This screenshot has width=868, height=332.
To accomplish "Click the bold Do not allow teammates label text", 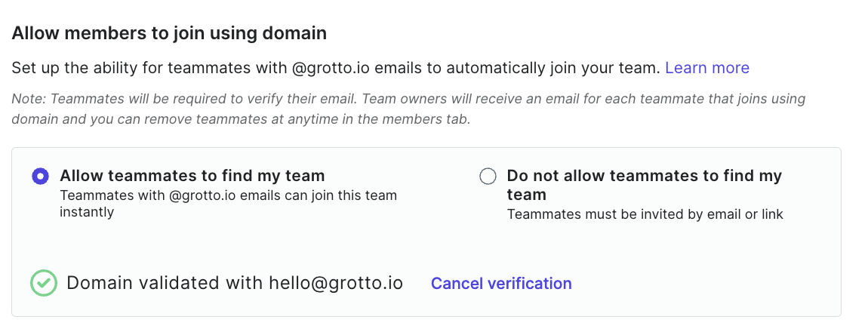I will (x=645, y=186).
